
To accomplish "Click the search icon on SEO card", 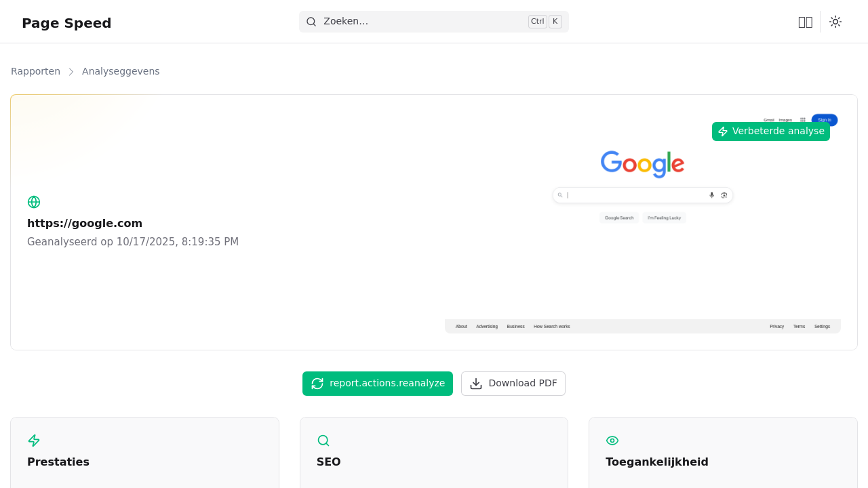I will point(323,441).
